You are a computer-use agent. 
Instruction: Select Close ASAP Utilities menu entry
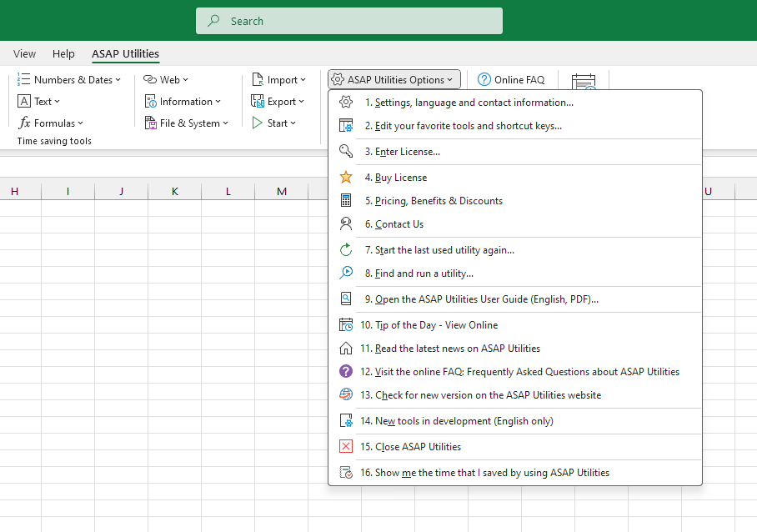[515, 447]
